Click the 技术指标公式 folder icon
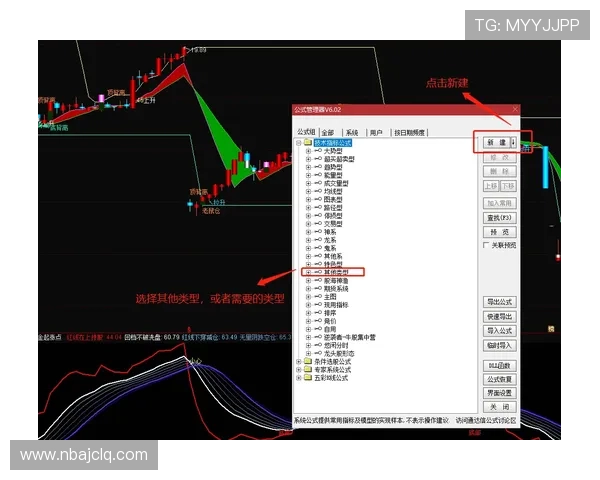Image resolution: width=600 pixels, height=480 pixels. (307, 143)
